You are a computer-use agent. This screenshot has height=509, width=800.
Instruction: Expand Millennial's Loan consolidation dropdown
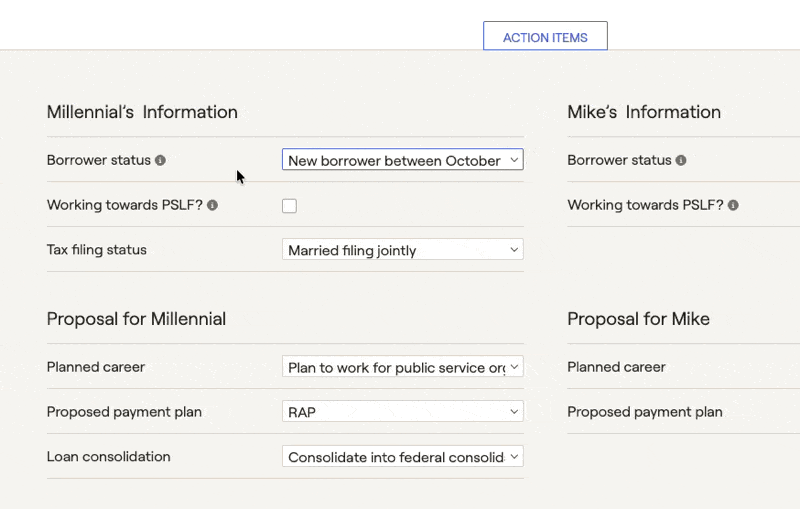tap(403, 456)
